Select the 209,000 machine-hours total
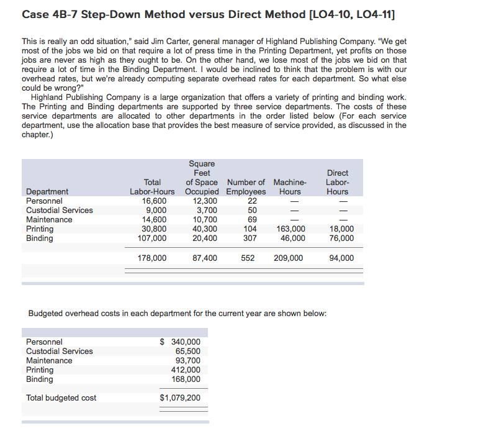Screen dimensions: 504x431 pos(289,258)
